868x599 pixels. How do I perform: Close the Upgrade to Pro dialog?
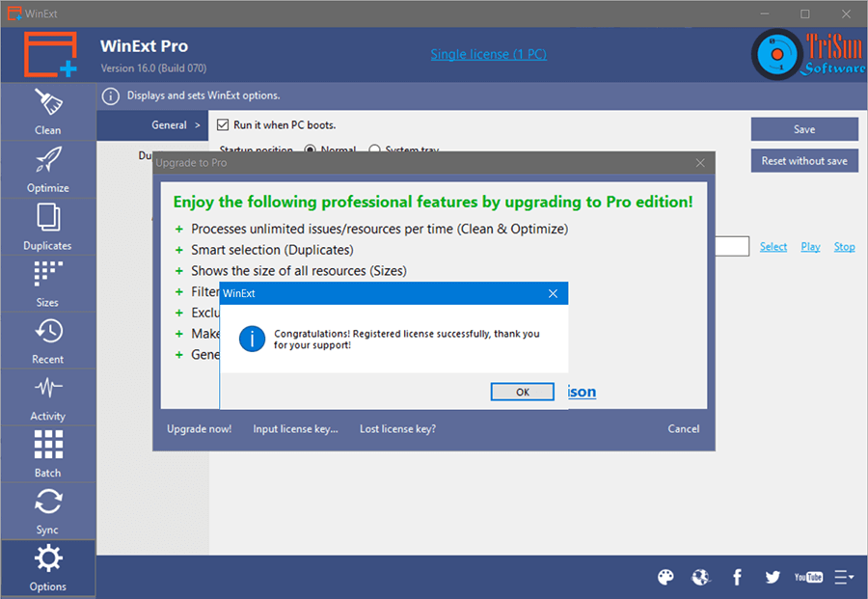pyautogui.click(x=700, y=163)
